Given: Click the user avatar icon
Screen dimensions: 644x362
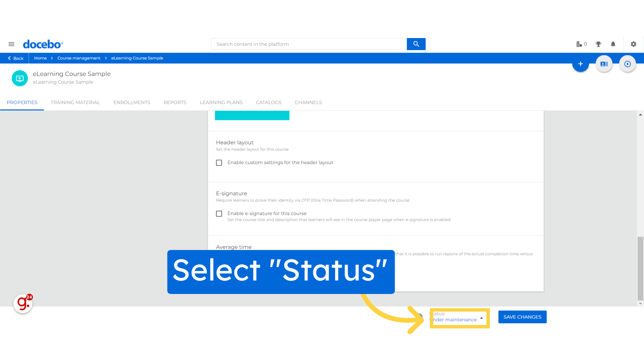Looking at the screenshot, I should [604, 64].
